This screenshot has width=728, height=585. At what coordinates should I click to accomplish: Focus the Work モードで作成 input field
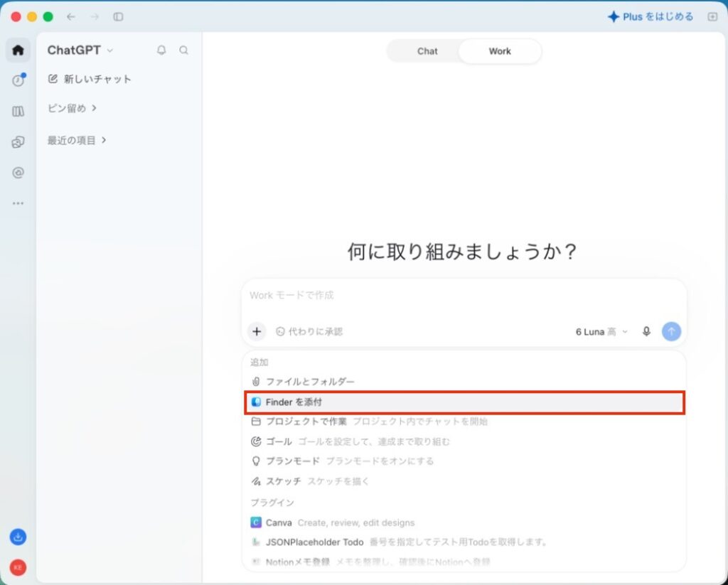click(464, 296)
